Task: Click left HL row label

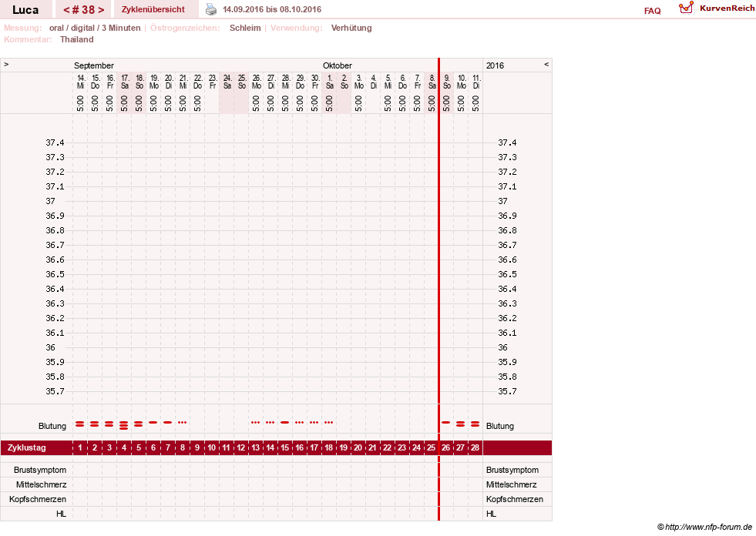Action: pos(61,514)
